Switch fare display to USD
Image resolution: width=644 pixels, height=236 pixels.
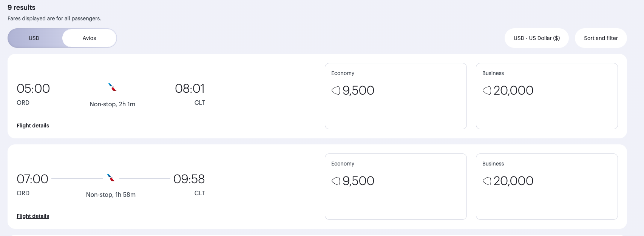tap(34, 38)
